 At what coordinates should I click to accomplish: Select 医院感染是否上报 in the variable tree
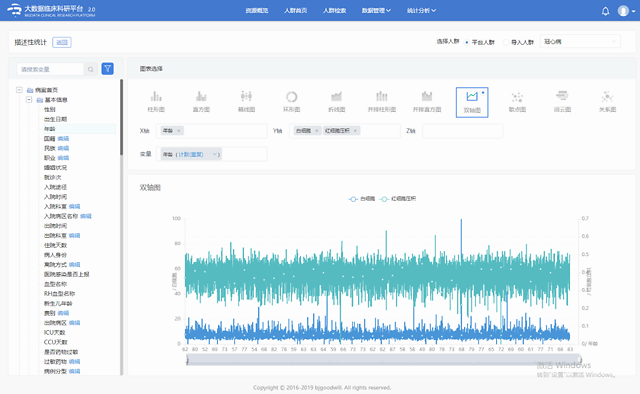tap(67, 274)
